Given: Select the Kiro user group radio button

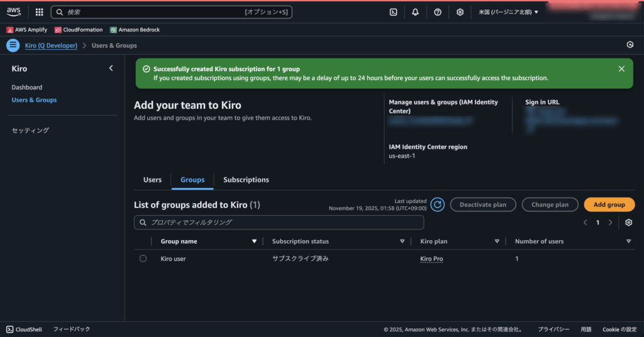Looking at the screenshot, I should 143,258.
